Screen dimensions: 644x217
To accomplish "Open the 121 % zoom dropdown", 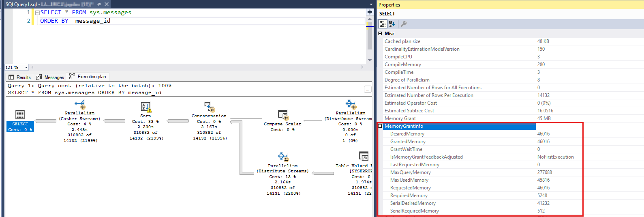I will click(26, 67).
